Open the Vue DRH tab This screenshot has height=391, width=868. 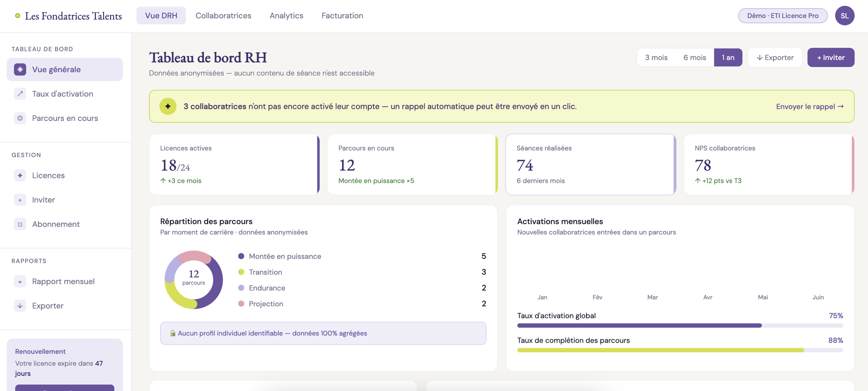coord(161,16)
